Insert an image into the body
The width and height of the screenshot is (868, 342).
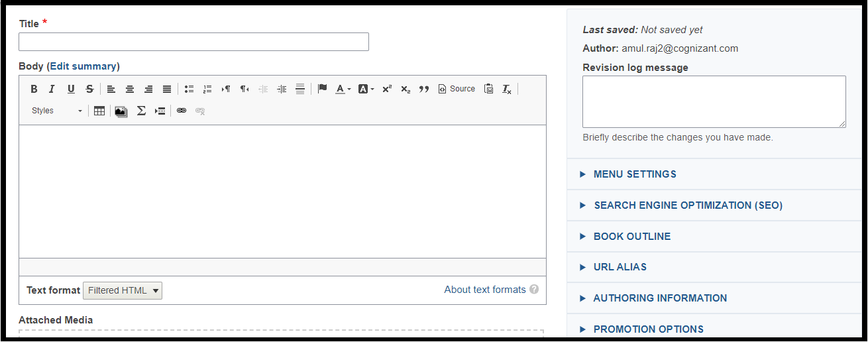121,111
